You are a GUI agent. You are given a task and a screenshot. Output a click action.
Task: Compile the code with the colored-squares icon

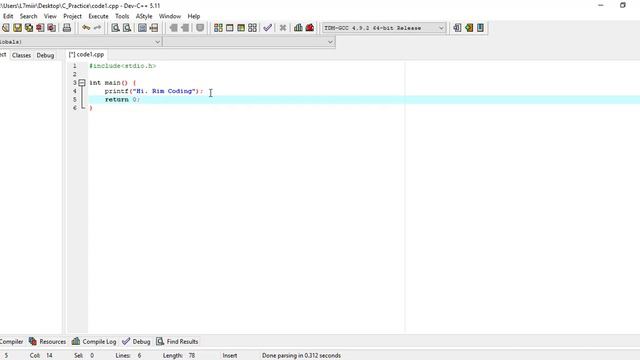pyautogui.click(x=218, y=28)
